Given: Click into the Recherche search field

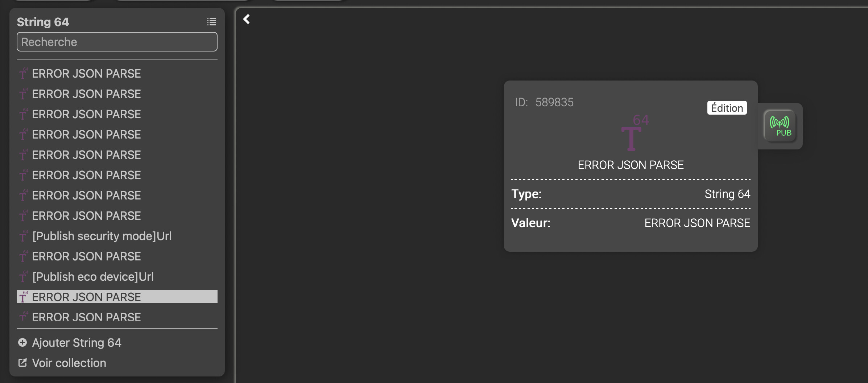Looking at the screenshot, I should tap(117, 42).
